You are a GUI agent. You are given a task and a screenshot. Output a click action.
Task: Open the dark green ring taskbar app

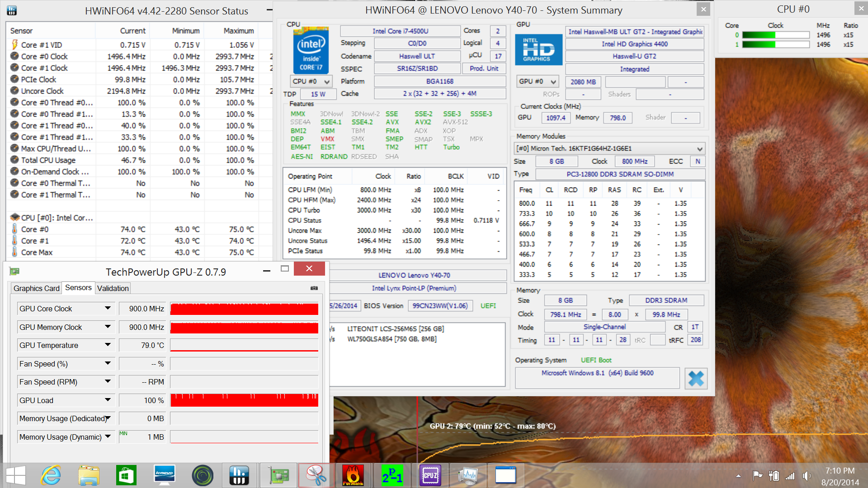202,475
